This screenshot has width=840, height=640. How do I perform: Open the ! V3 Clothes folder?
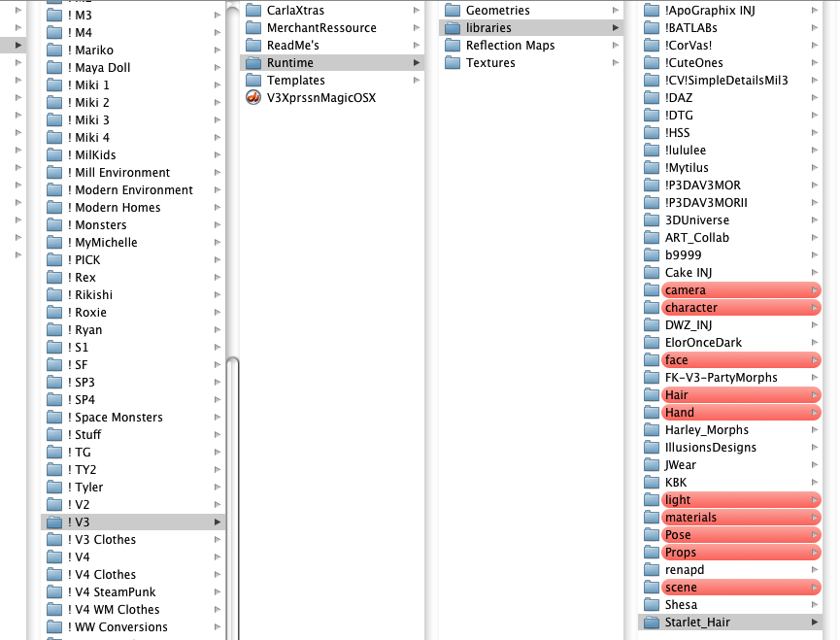tap(133, 540)
